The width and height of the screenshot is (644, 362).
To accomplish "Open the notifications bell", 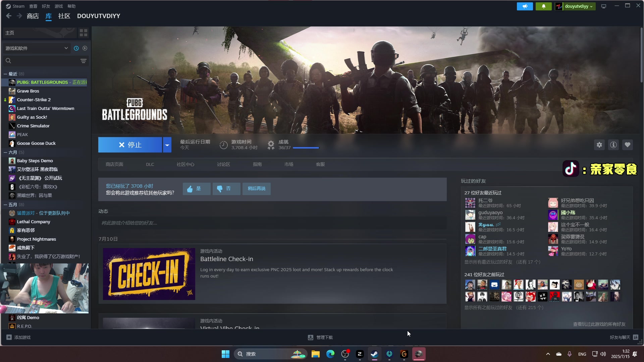I will (543, 6).
